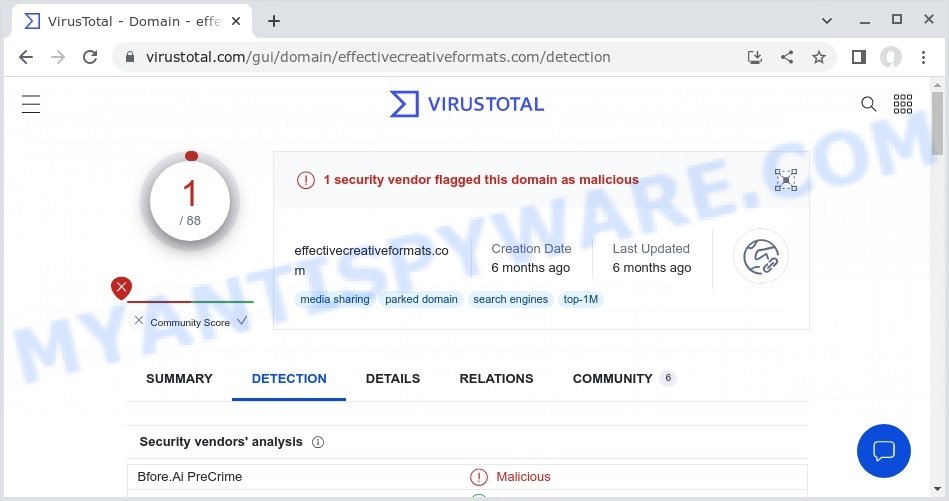Go forward in browser history
The height and width of the screenshot is (501, 949).
coord(58,57)
